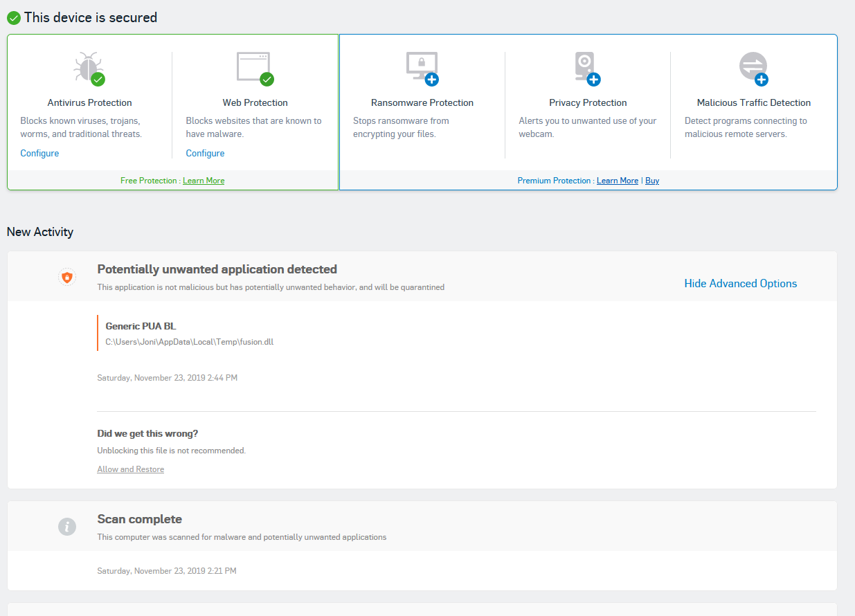Click the Scan complete activity heading
The image size is (855, 616).
pyautogui.click(x=140, y=519)
